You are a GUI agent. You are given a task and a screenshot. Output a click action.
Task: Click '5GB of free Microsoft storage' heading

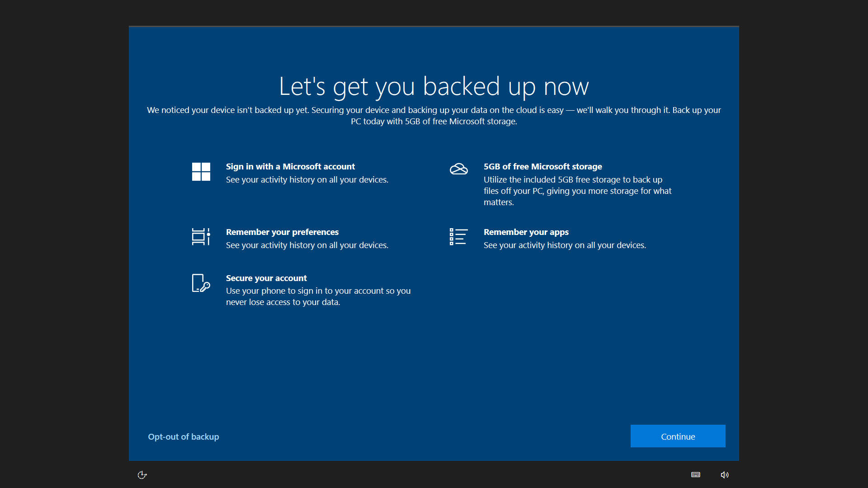tap(542, 166)
